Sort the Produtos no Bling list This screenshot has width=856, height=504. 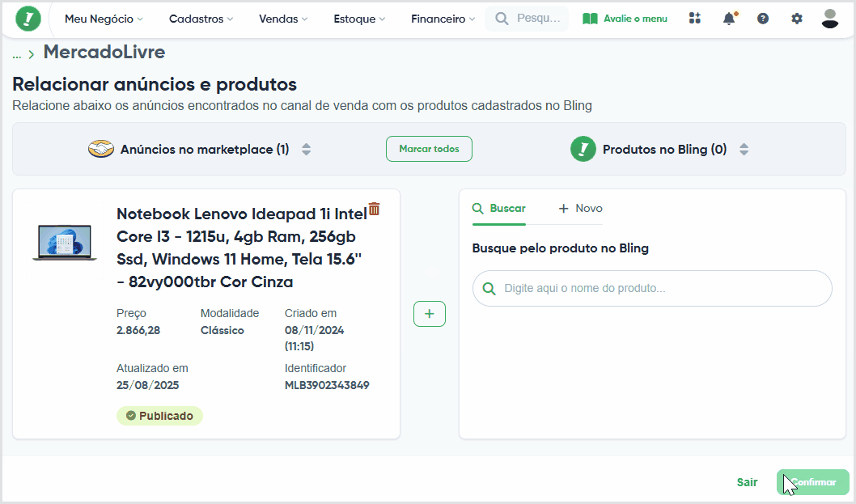click(x=744, y=149)
